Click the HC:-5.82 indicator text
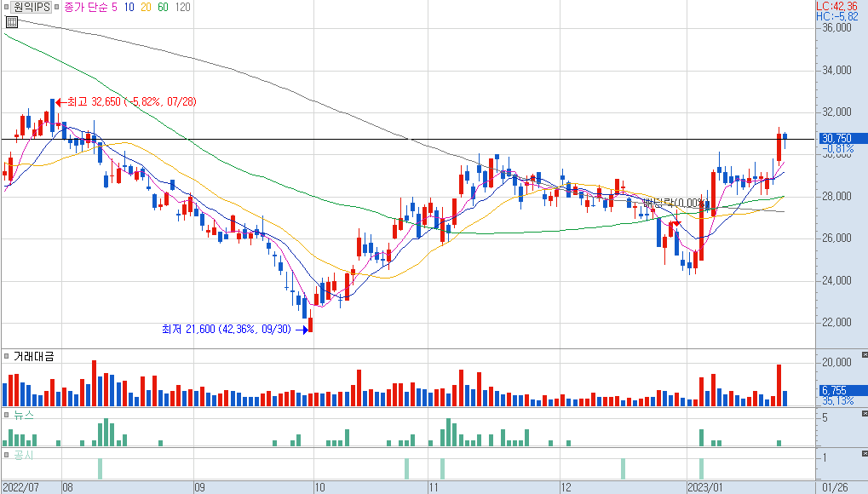Image resolution: width=868 pixels, height=494 pixels. coord(836,17)
